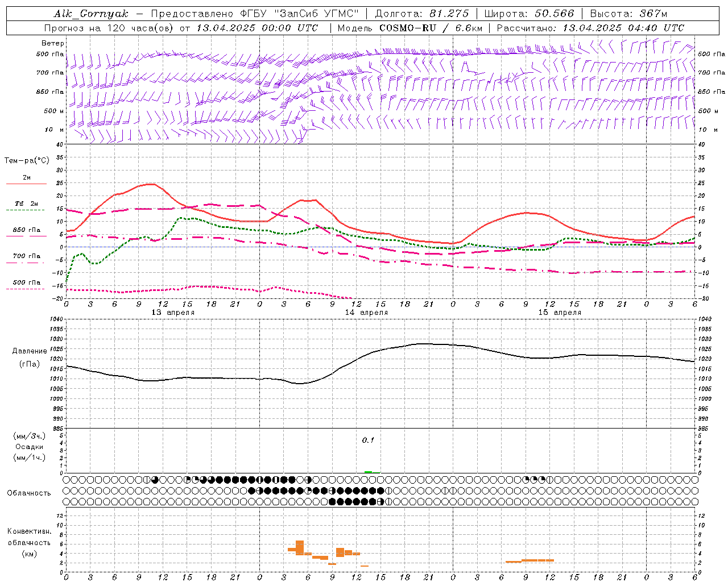
Task: Click the red solid line sample under '2м'
Action: point(26,184)
